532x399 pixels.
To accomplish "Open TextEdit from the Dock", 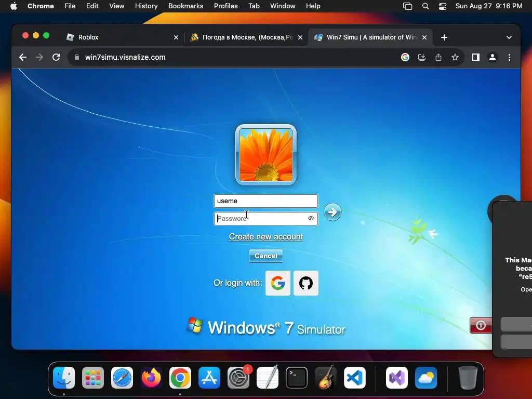I will tap(268, 378).
